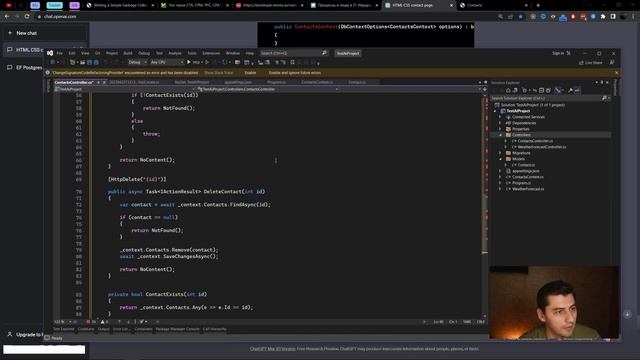Click the search magnifier in Visual Studio search box

(x=324, y=53)
